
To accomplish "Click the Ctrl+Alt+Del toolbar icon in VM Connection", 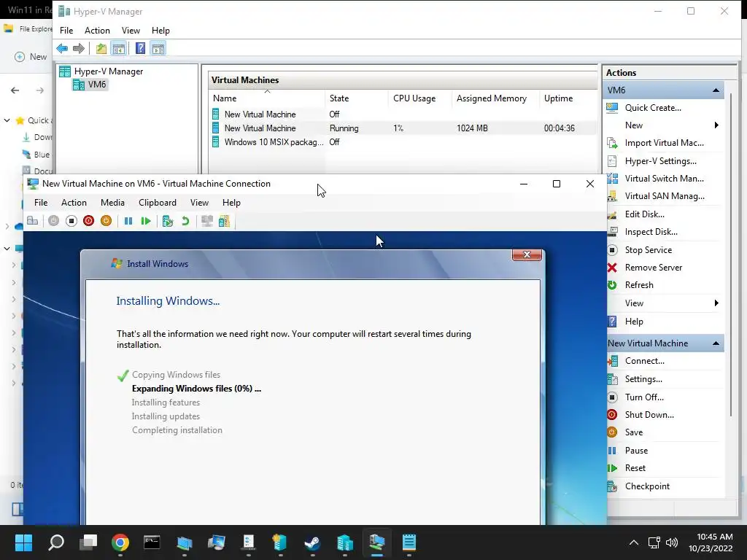I will tap(32, 221).
